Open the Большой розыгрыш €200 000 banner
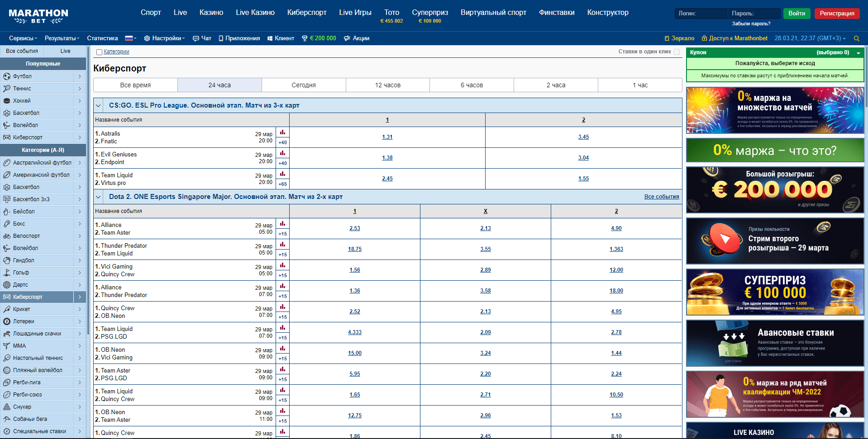Image resolution: width=868 pixels, height=439 pixels. [775, 190]
